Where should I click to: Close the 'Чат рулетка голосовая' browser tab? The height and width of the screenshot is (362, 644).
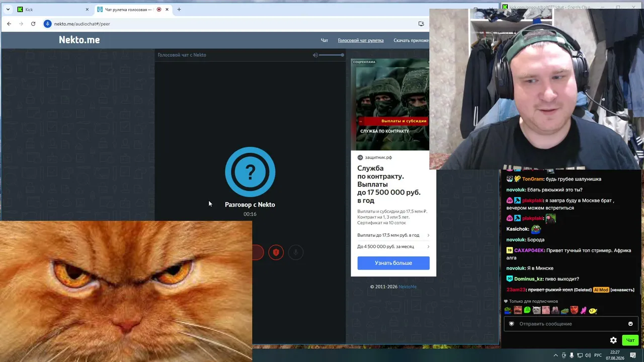pos(167,10)
